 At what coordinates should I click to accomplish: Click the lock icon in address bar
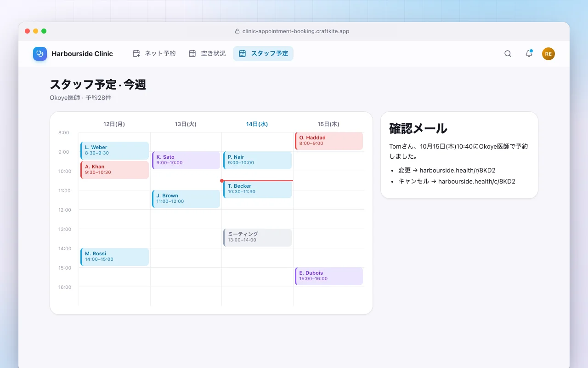tap(237, 31)
